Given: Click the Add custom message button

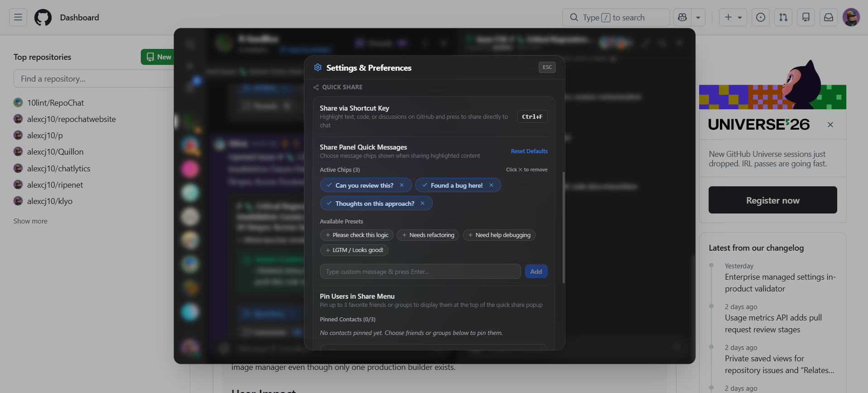Looking at the screenshot, I should pyautogui.click(x=536, y=272).
